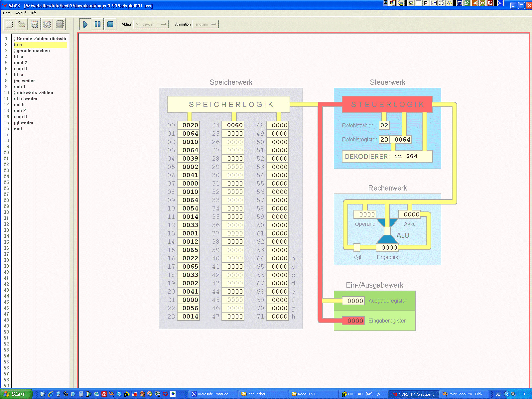Pause the running simulation
Viewport: 532px width, 399px height.
[x=98, y=24]
